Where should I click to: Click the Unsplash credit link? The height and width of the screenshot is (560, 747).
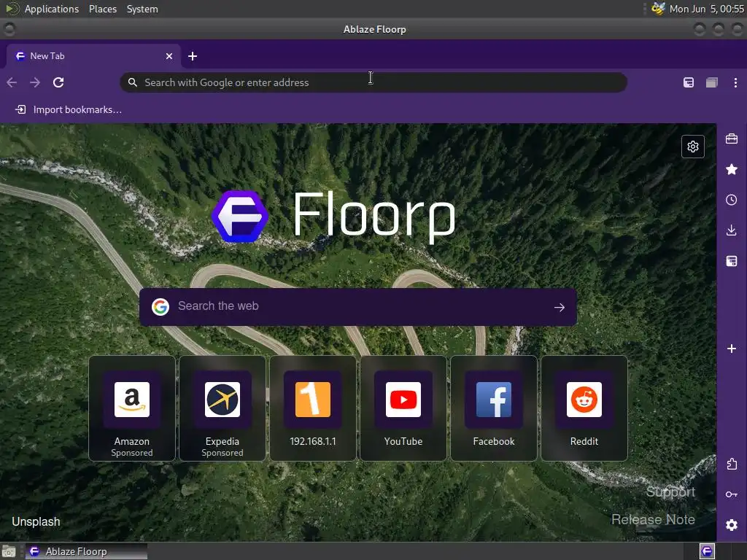(x=36, y=522)
